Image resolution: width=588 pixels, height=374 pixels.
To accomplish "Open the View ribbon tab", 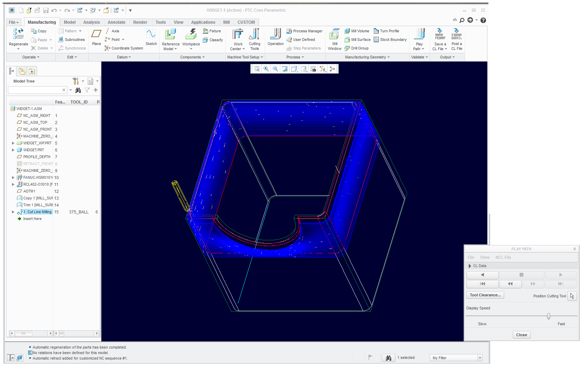I will [178, 22].
